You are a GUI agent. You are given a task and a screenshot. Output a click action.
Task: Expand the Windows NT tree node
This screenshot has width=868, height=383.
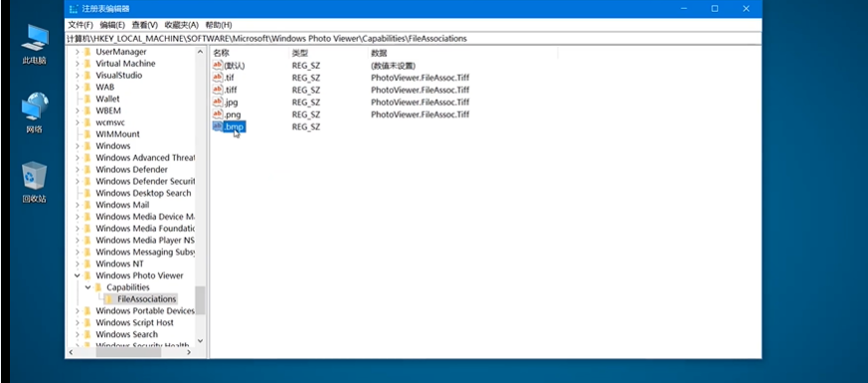click(x=77, y=264)
